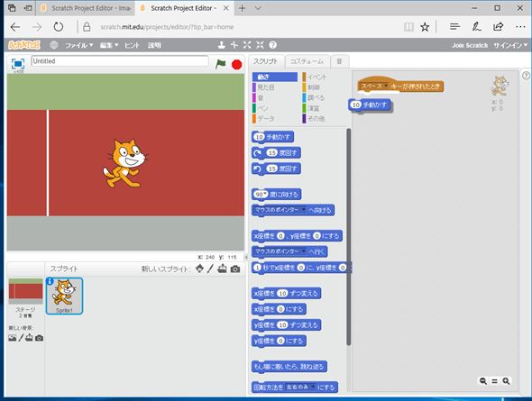Take new sprite from camera
This screenshot has width=532, height=401.
pyautogui.click(x=235, y=269)
